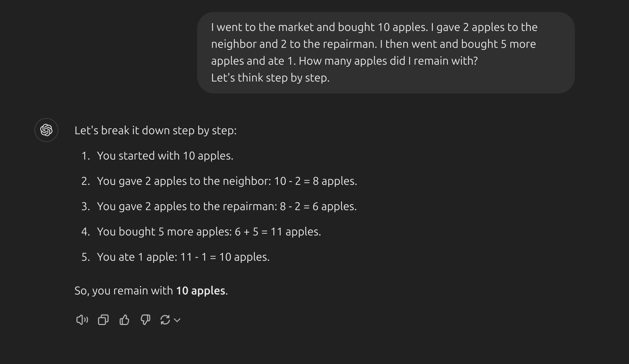Image resolution: width=629 pixels, height=364 pixels.
Task: Click the bold "10 apples" answer text
Action: point(201,291)
